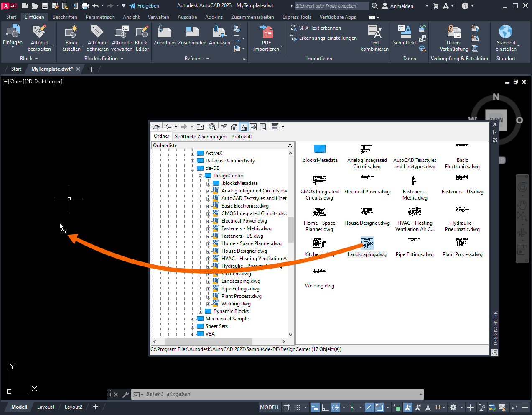This screenshot has height=415, width=532.
Task: Go up one folder in DesignCenter
Action: (x=200, y=127)
